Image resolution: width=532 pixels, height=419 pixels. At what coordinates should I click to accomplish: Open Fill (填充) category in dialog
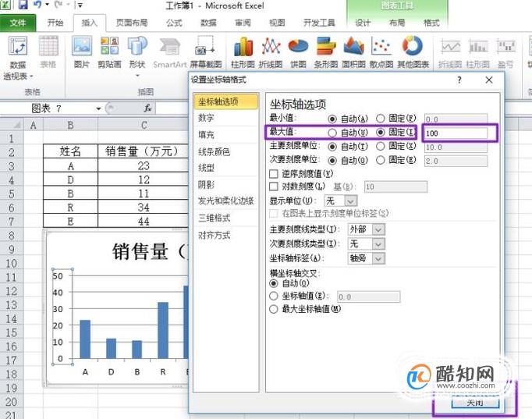tap(226, 135)
